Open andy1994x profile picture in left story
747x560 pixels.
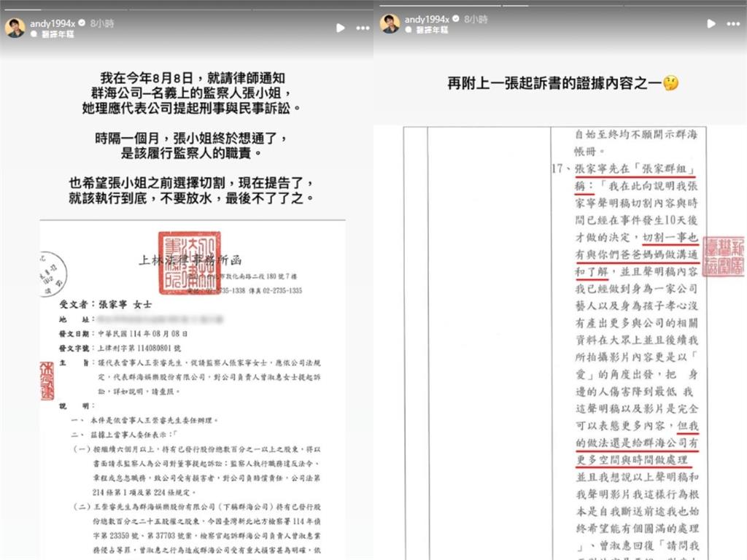point(15,28)
